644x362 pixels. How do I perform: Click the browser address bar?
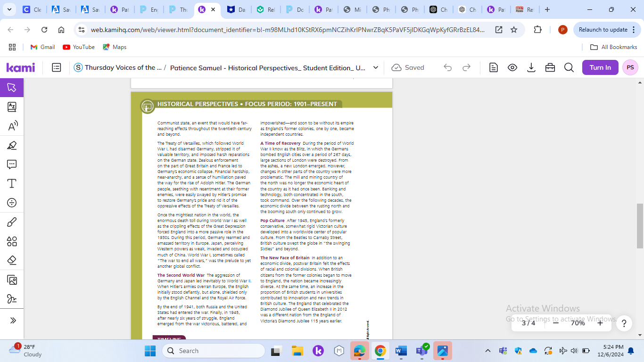(x=288, y=30)
